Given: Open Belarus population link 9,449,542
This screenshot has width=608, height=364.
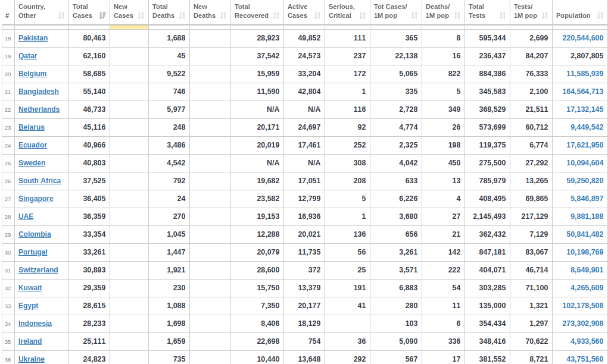Looking at the screenshot, I should coord(587,127).
